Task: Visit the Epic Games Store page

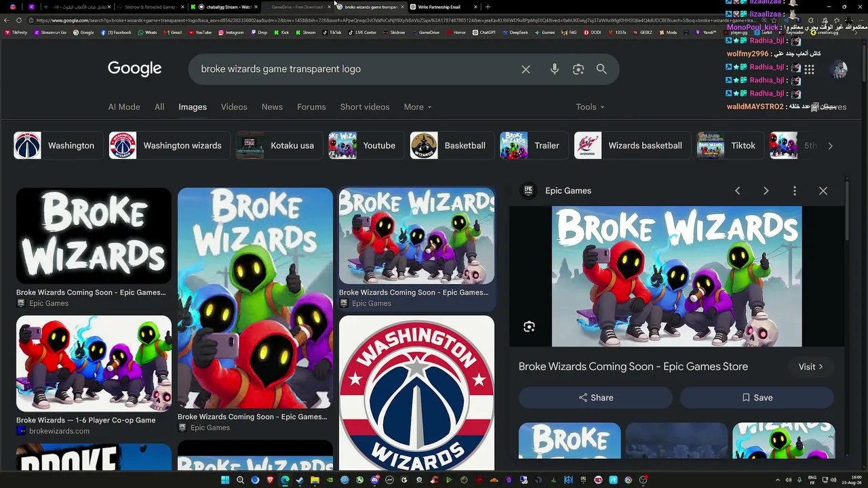Action: click(810, 367)
